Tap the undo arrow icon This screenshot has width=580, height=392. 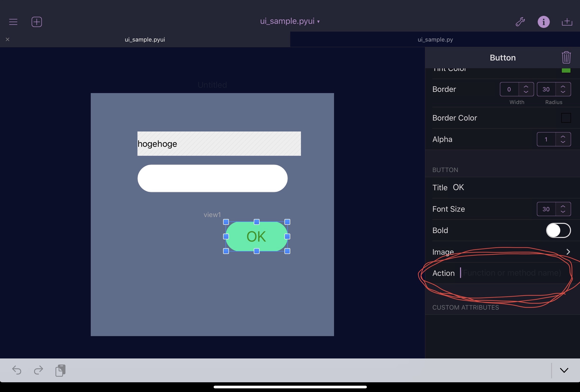[x=17, y=370]
